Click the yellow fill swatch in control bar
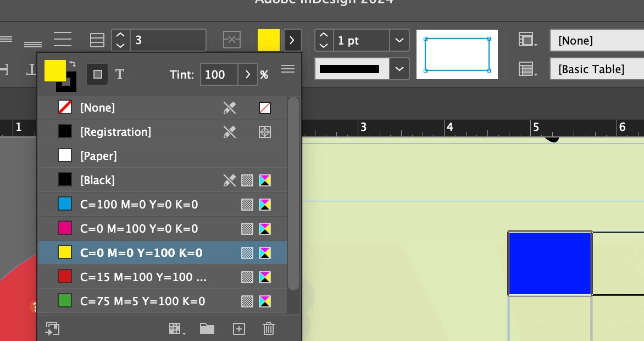 [269, 40]
